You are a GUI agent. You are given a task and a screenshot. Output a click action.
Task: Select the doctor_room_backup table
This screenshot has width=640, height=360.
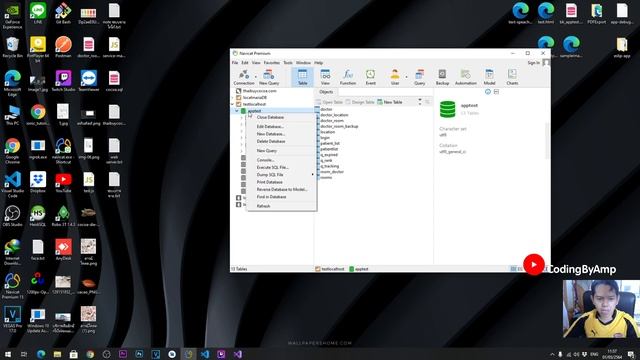pos(339,127)
